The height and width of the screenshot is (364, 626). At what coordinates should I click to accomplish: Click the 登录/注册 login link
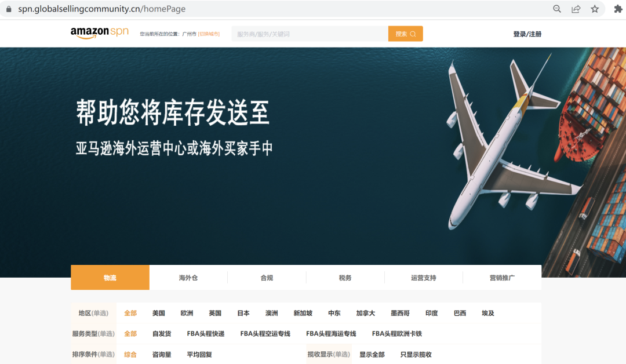click(x=527, y=34)
